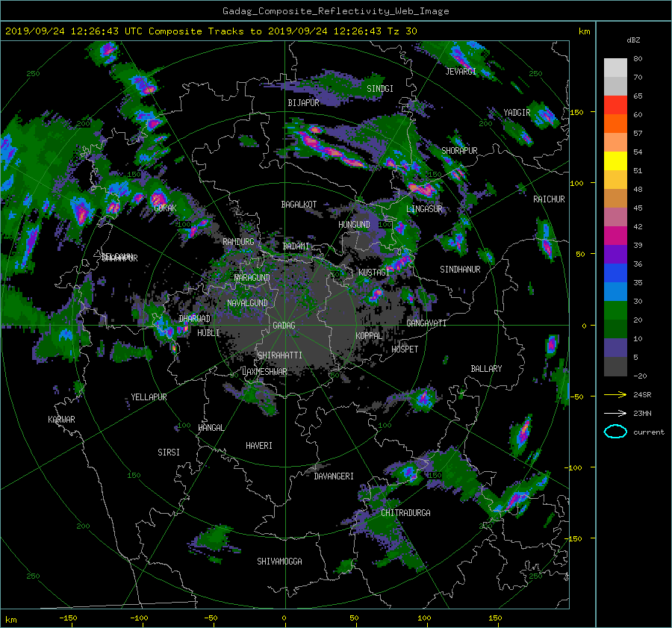Click the magenta 39 dBZ legend swatch
The width and height of the screenshot is (672, 628).
coord(615,235)
